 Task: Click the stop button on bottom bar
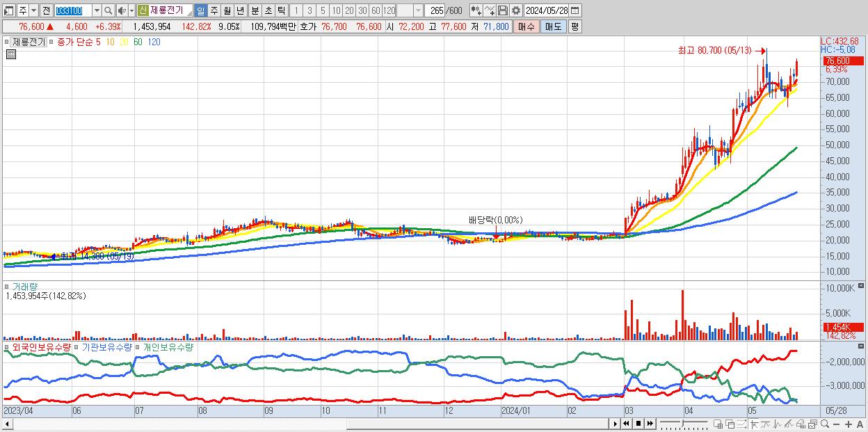638,424
